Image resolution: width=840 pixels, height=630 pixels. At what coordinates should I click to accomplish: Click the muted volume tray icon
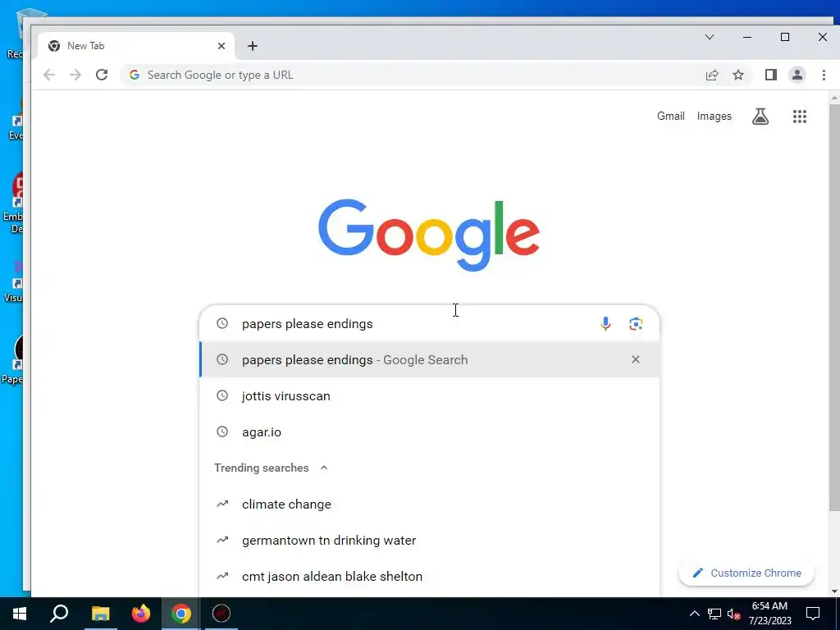click(734, 614)
